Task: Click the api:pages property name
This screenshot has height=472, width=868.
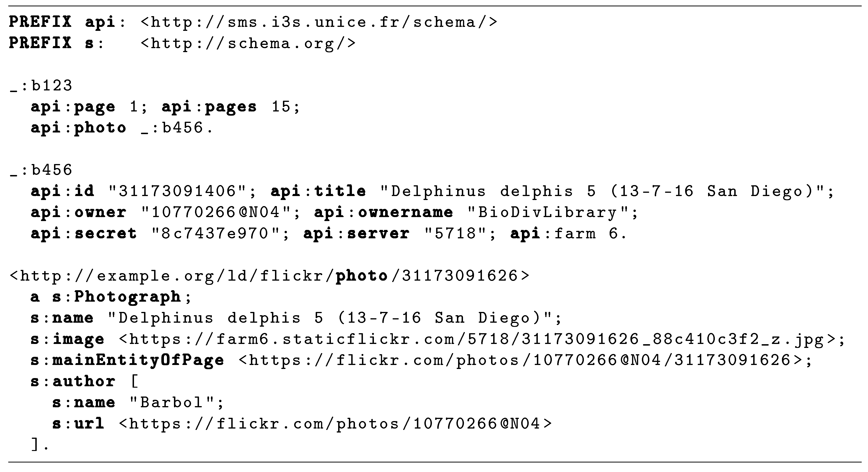Action: click(209, 107)
